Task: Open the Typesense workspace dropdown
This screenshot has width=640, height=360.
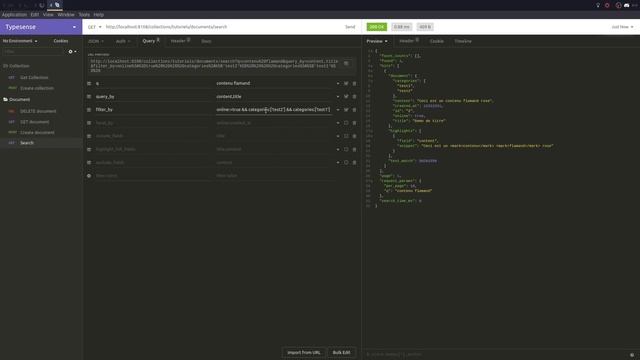Action: tap(41, 27)
